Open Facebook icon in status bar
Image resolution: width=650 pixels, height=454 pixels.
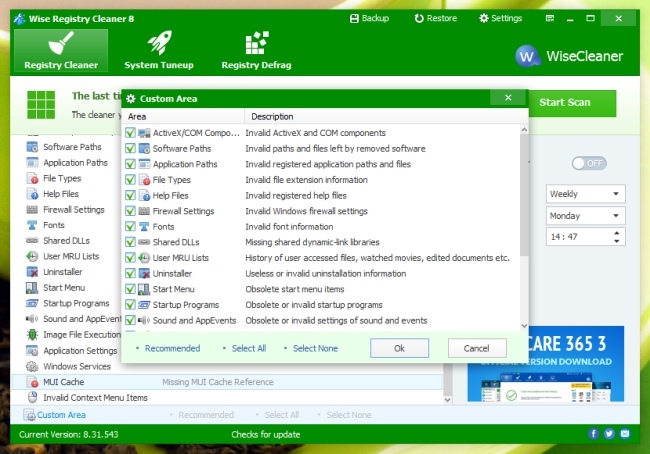pyautogui.click(x=593, y=434)
